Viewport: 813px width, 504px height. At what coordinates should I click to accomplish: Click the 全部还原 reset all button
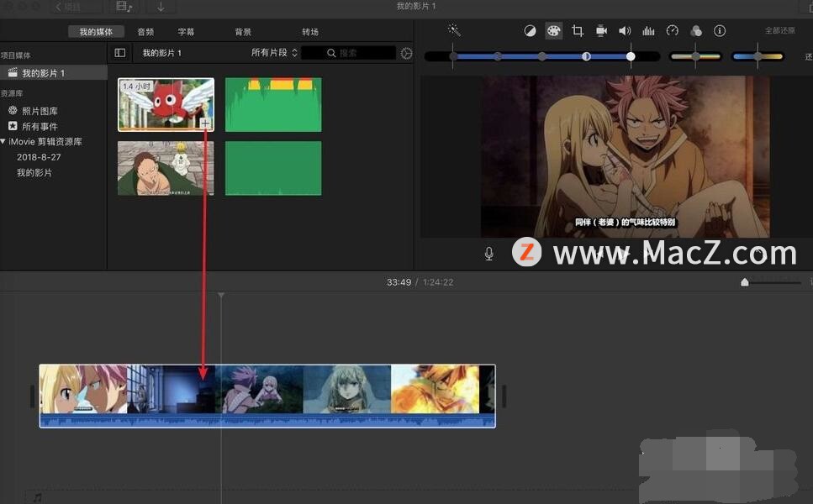[x=780, y=30]
